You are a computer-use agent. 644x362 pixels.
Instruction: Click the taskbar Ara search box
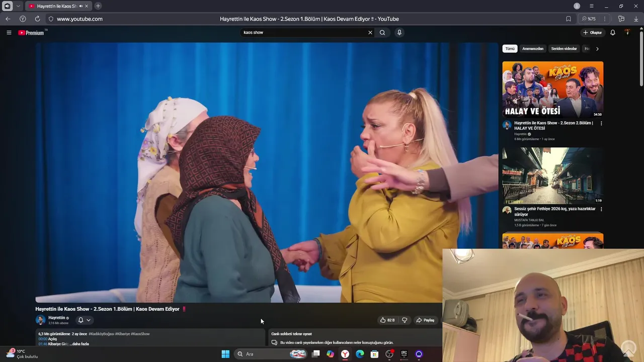tap(272, 354)
